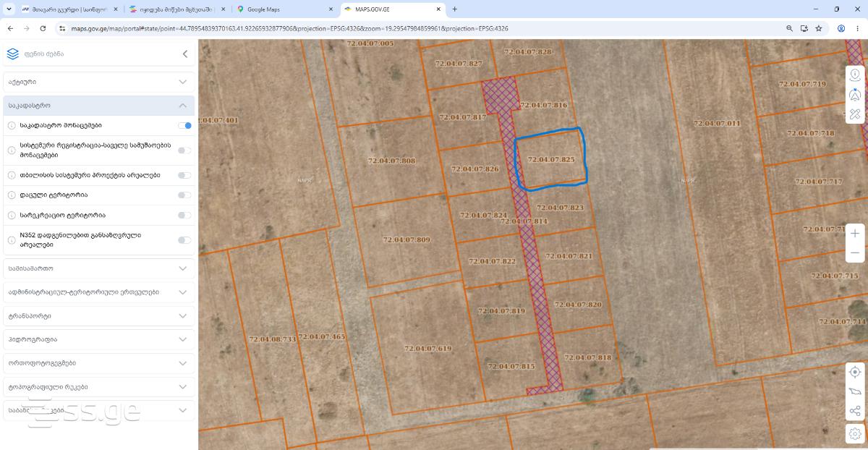Expand the ტრანსპორტი section
The image size is (868, 450).
pyautogui.click(x=99, y=316)
